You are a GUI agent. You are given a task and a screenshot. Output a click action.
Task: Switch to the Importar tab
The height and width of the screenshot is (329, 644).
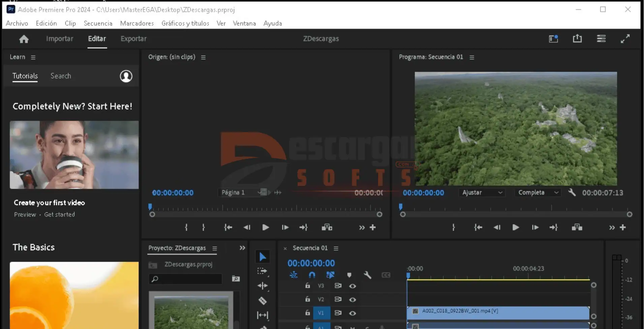point(60,39)
